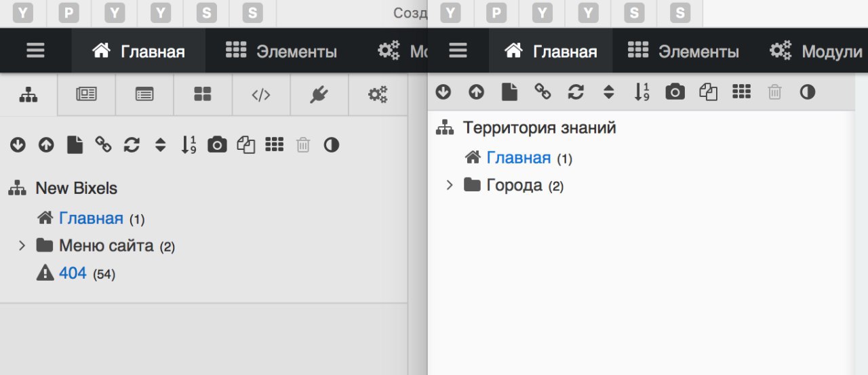Click the copy icon in right panel toolbar
This screenshot has width=868, height=375.
click(708, 92)
